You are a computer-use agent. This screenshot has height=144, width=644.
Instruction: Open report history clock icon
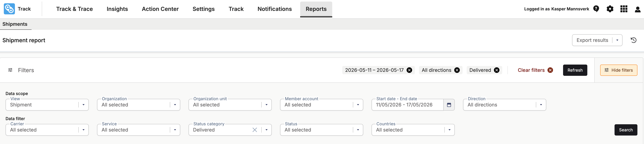click(633, 40)
